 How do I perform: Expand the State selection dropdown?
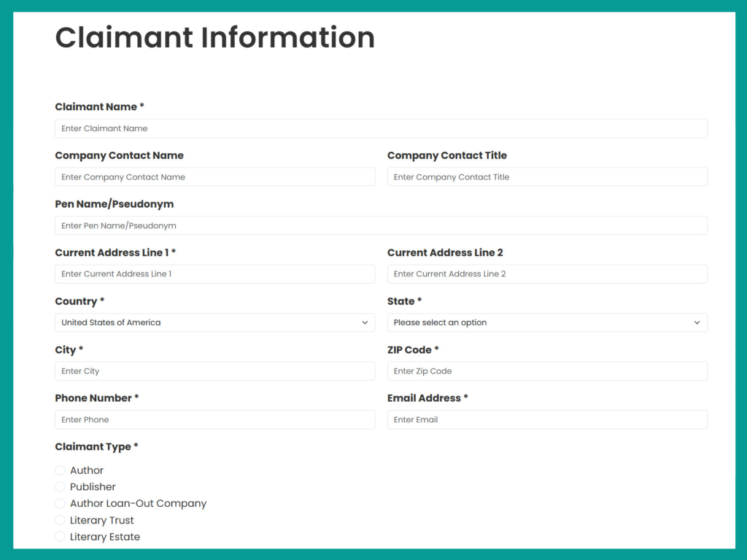546,322
